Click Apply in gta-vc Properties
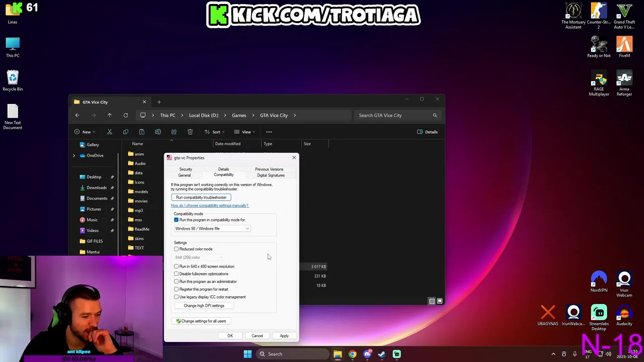 tap(284, 336)
